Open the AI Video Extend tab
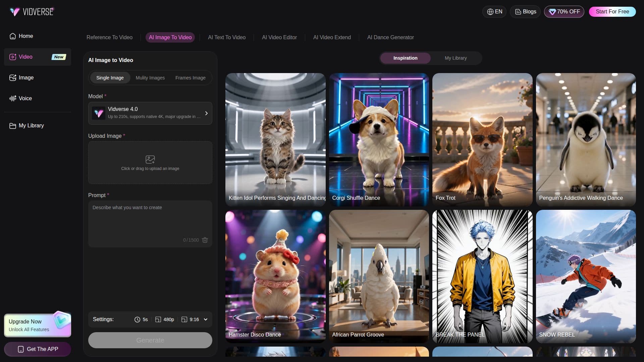The image size is (644, 362). (332, 38)
